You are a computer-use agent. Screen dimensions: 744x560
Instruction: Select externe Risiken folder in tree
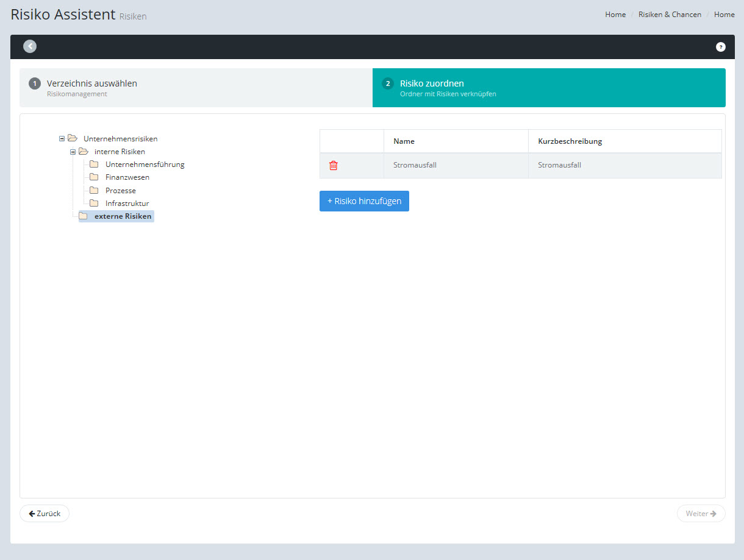(123, 216)
